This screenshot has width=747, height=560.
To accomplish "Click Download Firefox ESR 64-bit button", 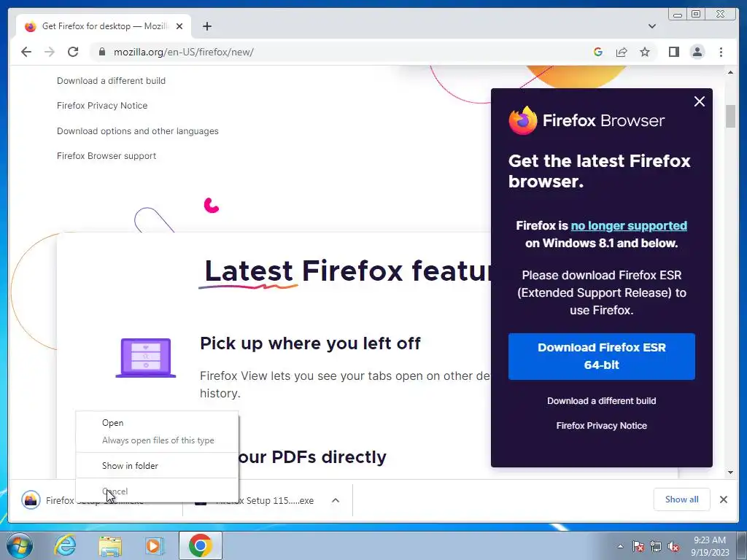I will coord(602,356).
